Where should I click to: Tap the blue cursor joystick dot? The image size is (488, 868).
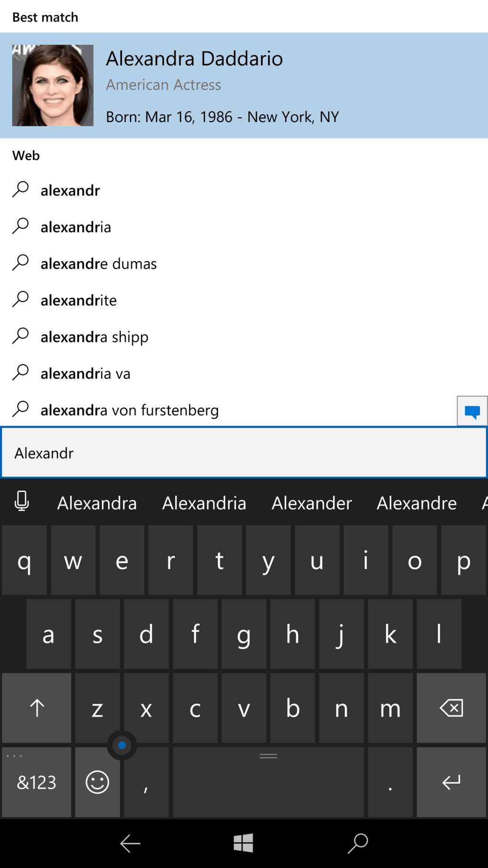122,745
